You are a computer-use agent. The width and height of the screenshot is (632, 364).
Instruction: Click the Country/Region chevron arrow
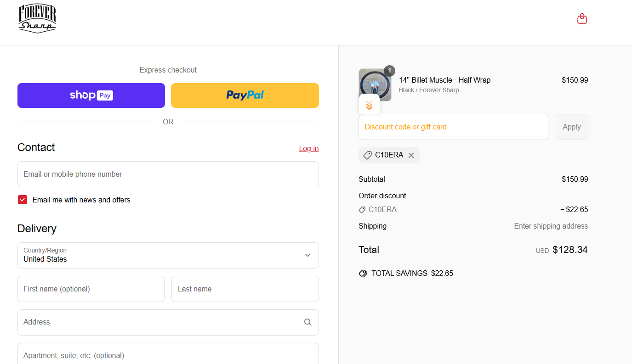[x=307, y=255]
